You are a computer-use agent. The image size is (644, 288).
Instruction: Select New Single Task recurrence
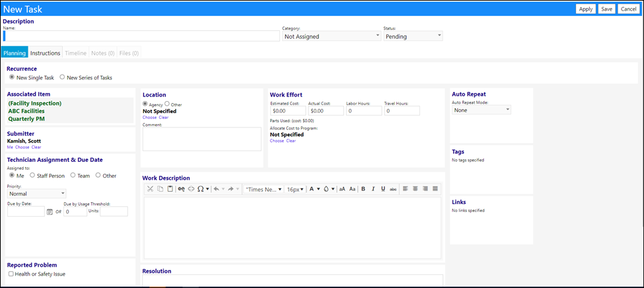12,77
